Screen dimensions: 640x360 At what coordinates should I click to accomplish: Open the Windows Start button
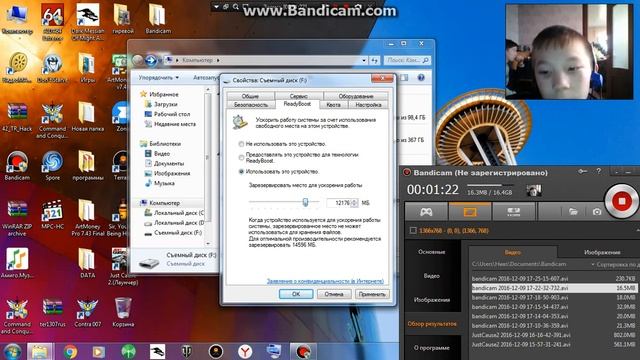point(12,351)
